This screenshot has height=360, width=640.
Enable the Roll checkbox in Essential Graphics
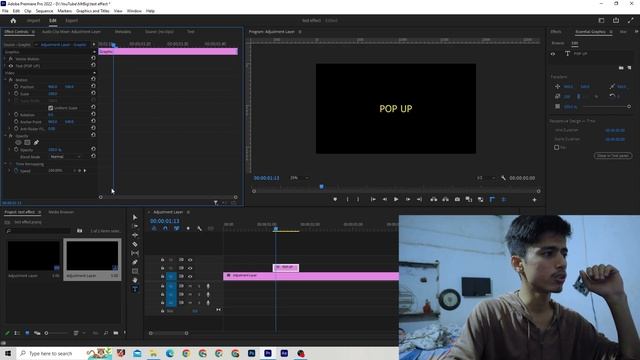(556, 147)
